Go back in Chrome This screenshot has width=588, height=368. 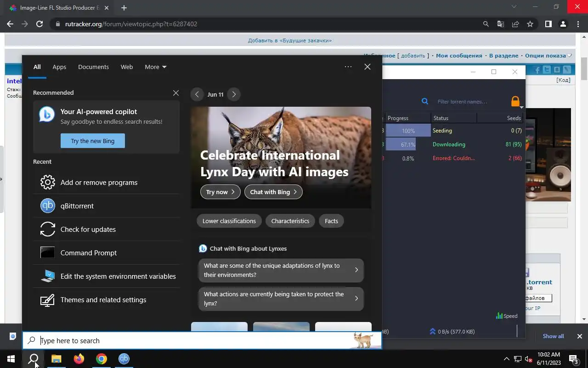[10, 24]
